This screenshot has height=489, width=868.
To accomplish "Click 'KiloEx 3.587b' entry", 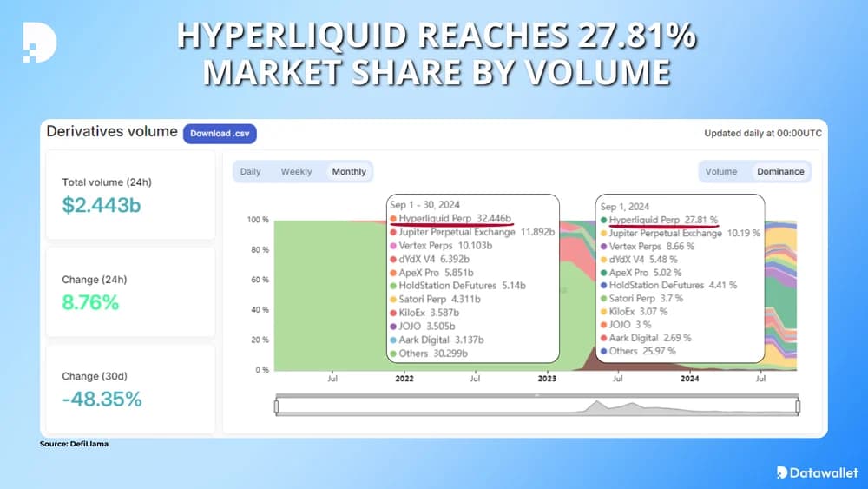I will pos(424,313).
